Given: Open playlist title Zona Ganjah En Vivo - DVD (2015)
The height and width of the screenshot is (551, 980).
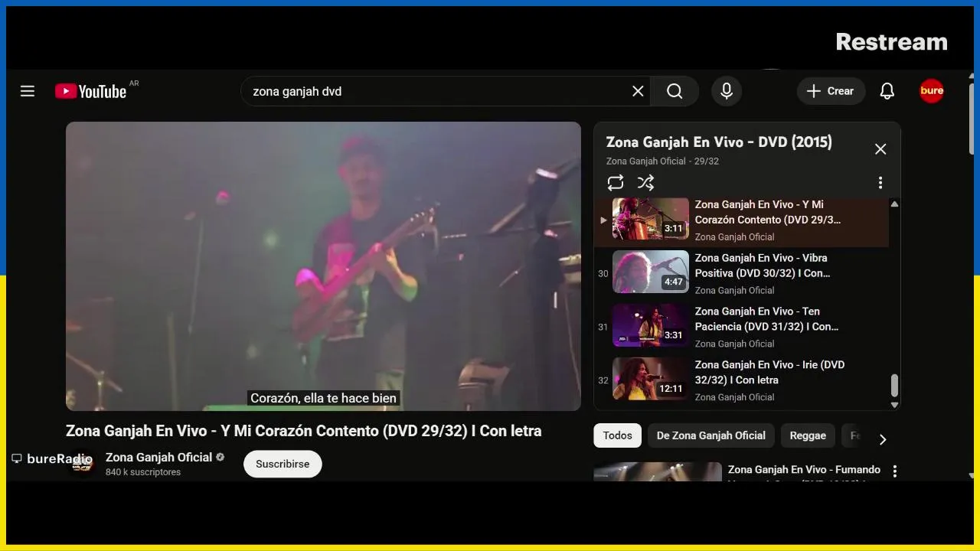Looking at the screenshot, I should tap(719, 142).
